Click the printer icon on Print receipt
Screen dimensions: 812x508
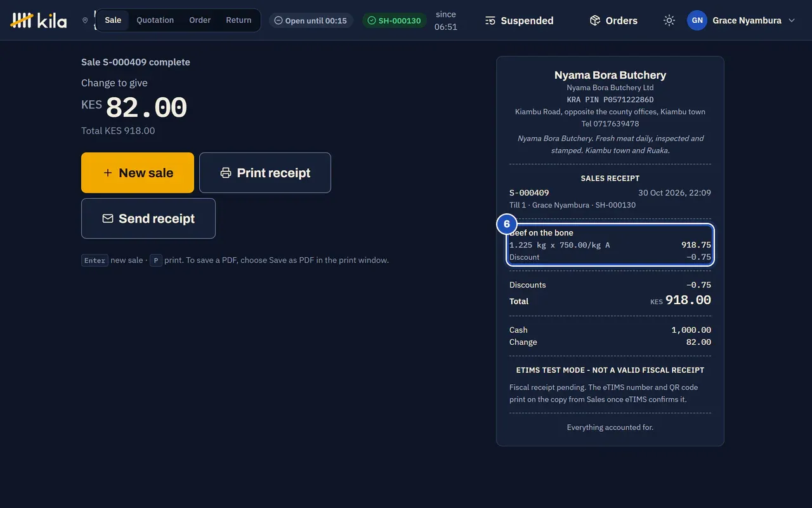tap(226, 173)
